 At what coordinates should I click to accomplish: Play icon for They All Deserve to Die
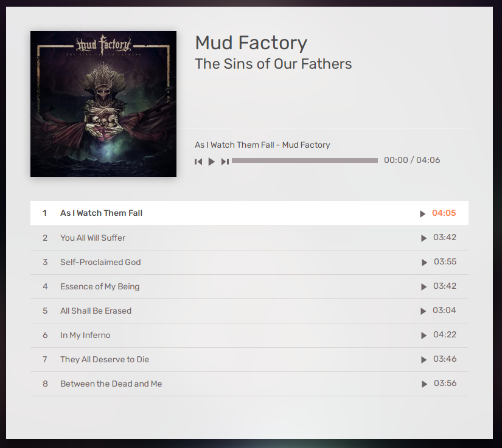coord(424,360)
